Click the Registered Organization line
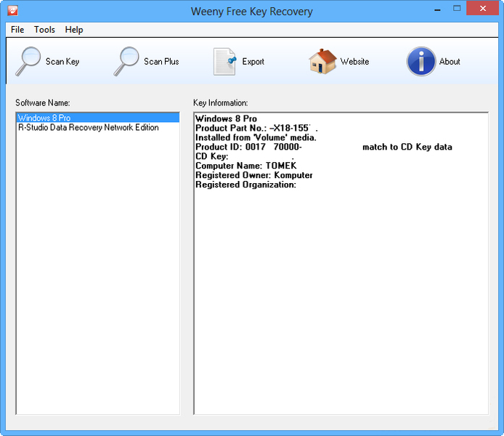 246,185
